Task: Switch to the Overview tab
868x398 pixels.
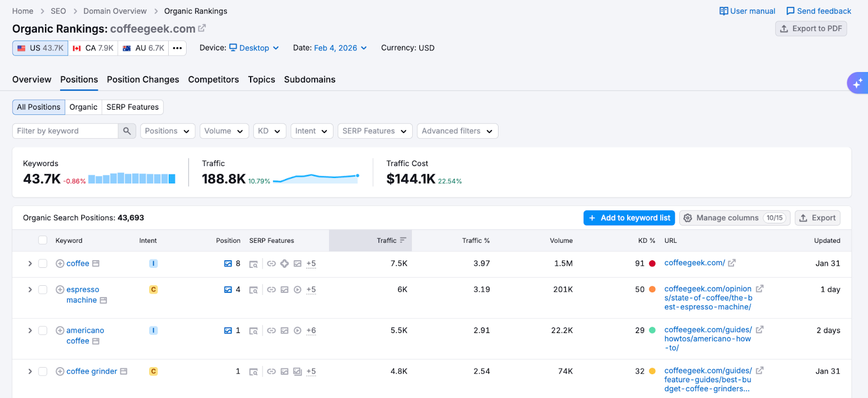Action: pyautogui.click(x=32, y=80)
